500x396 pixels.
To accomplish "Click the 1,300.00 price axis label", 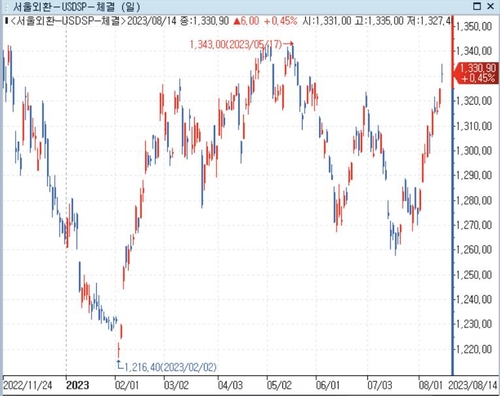I will click(x=474, y=151).
